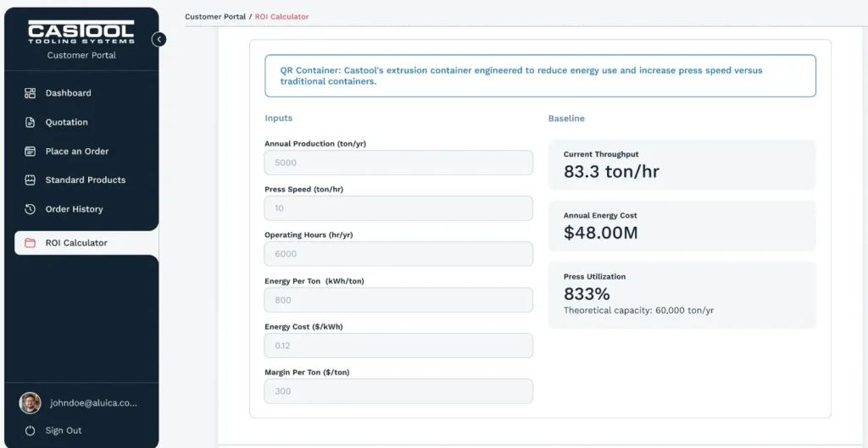Focus the Energy Per Ton input field
The width and height of the screenshot is (868, 448).
398,300
